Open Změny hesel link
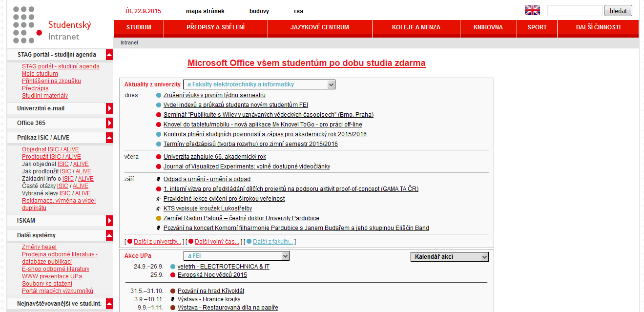 point(39,247)
